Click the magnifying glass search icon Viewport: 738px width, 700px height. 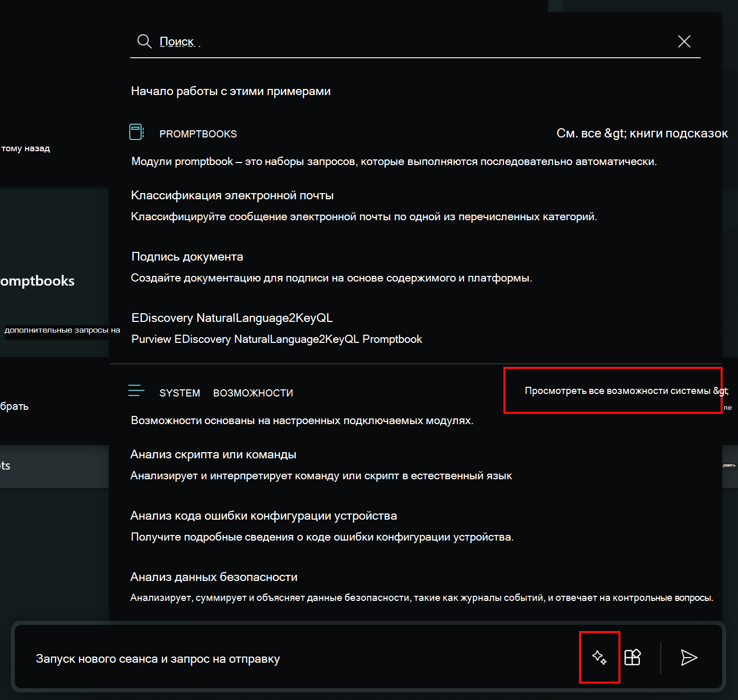[x=144, y=41]
